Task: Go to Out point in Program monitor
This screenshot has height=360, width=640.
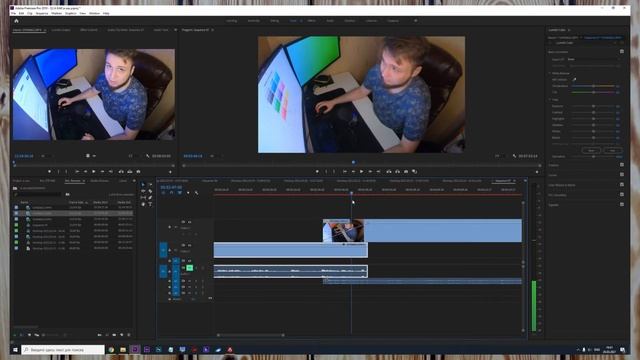Action: tap(379, 172)
